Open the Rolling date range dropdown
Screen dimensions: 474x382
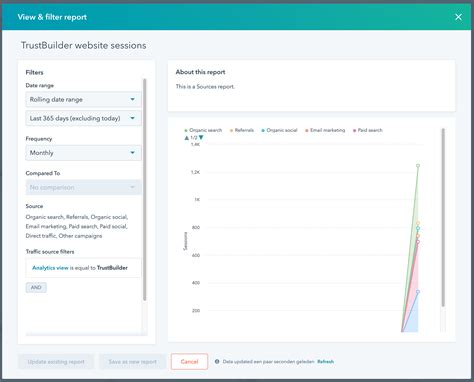[83, 99]
